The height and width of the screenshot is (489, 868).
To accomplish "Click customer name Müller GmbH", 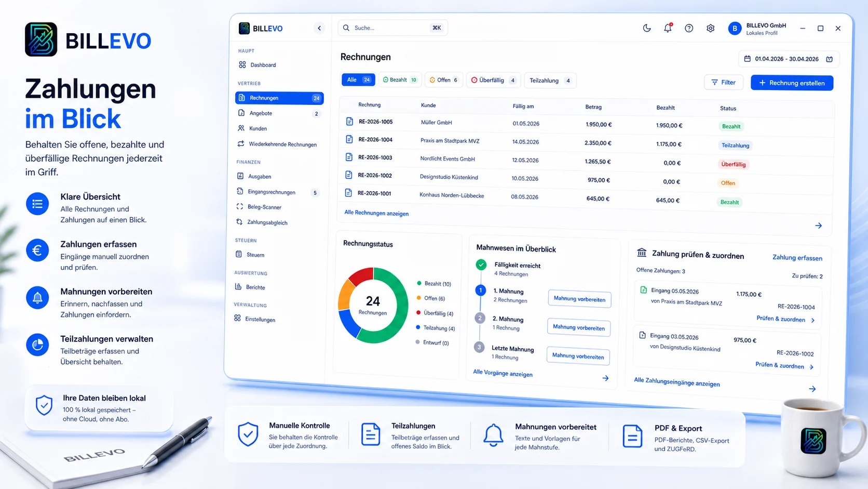I will pos(436,123).
